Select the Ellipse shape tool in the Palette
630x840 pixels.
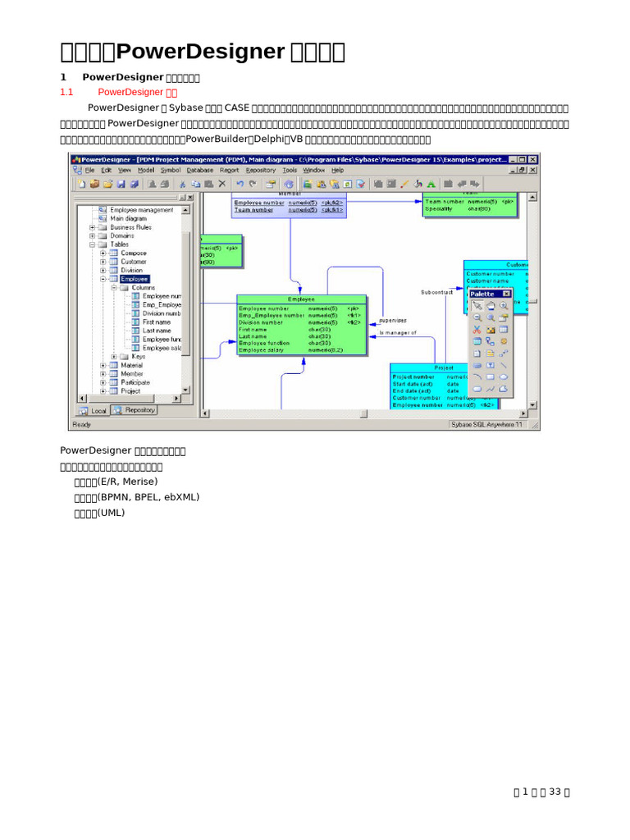504,377
